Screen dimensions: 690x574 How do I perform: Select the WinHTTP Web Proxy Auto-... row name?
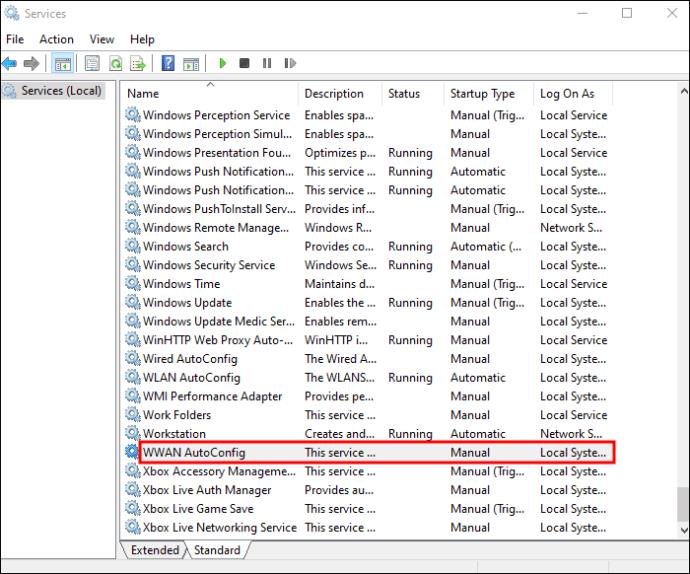[218, 340]
